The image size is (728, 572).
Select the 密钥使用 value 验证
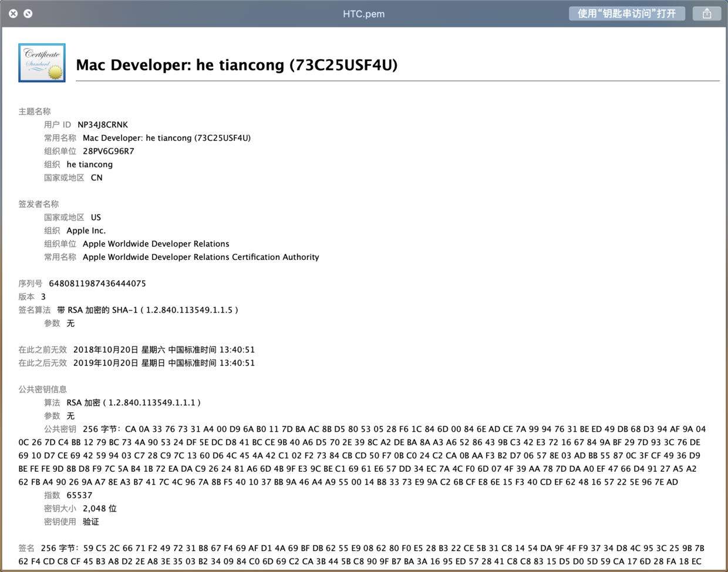pos(92,522)
